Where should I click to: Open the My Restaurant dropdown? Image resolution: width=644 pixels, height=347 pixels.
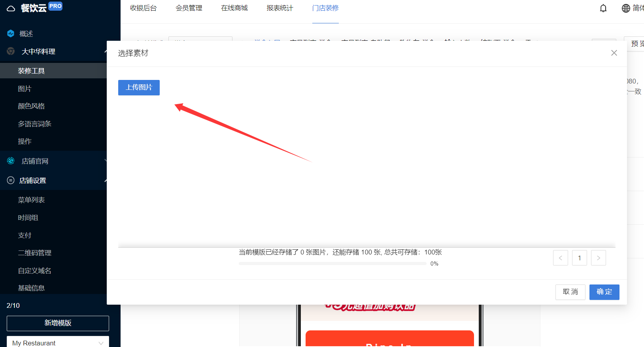click(58, 342)
